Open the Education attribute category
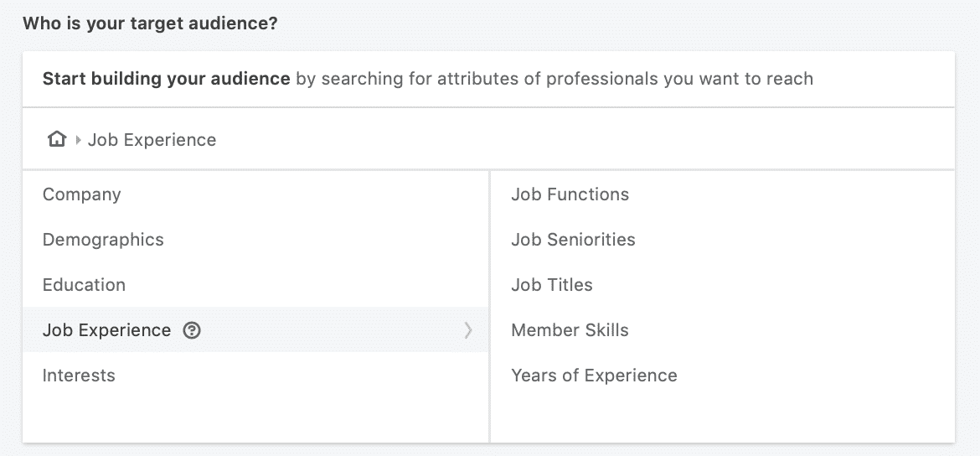Image resolution: width=980 pixels, height=456 pixels. click(x=255, y=285)
